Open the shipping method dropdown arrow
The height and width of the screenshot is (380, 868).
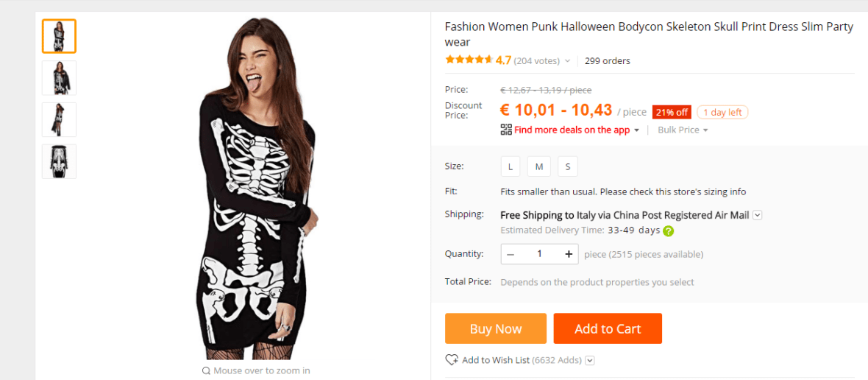(758, 215)
